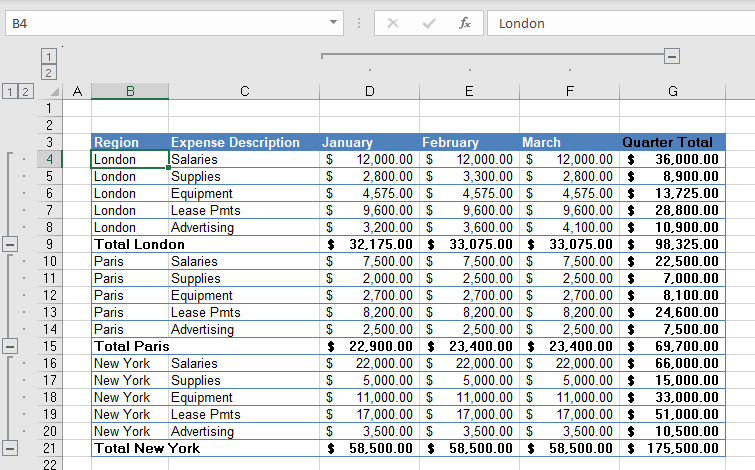Collapse the monthly columns group above G

tap(672, 56)
